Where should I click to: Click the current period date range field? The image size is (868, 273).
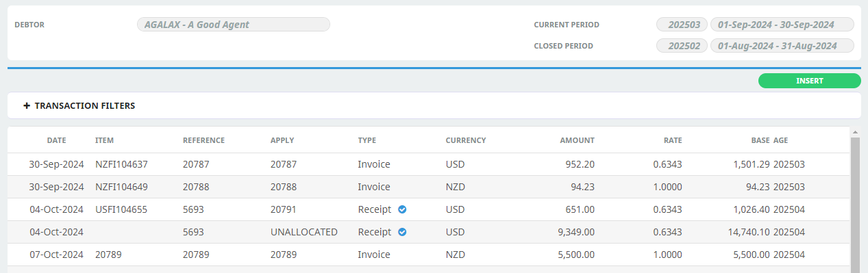coord(782,25)
